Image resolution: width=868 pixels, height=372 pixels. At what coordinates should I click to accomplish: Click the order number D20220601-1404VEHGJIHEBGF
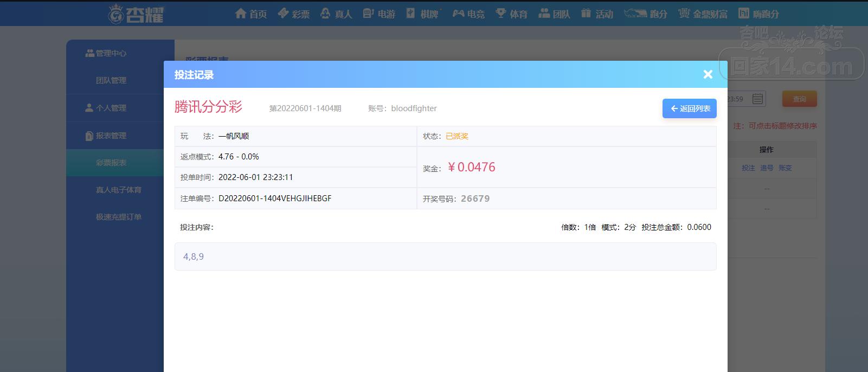point(275,198)
